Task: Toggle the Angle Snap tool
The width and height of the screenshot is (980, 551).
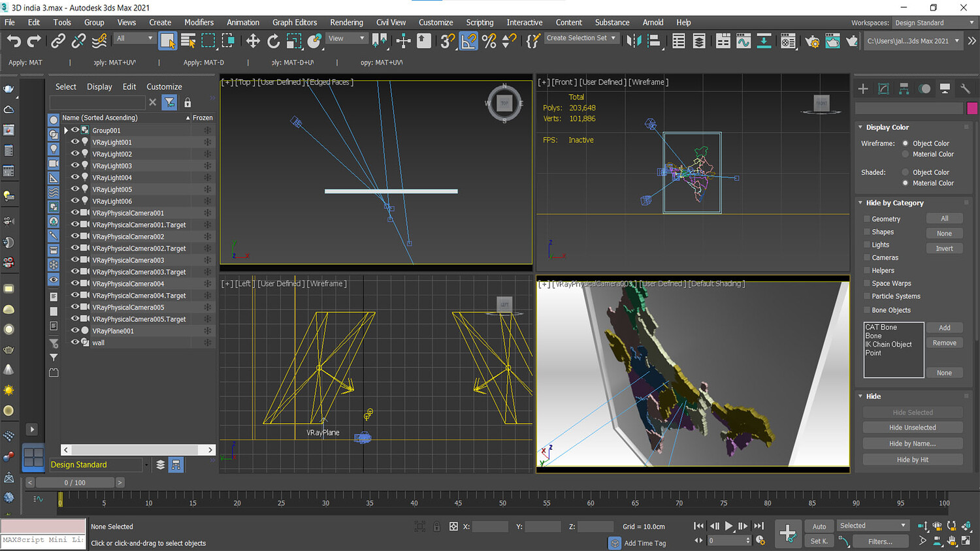Action: (x=468, y=41)
